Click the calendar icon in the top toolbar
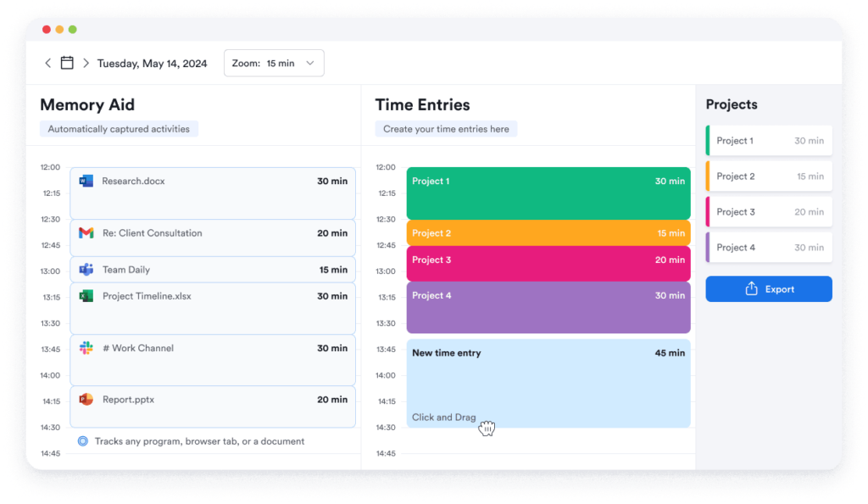868x504 pixels. (x=67, y=63)
